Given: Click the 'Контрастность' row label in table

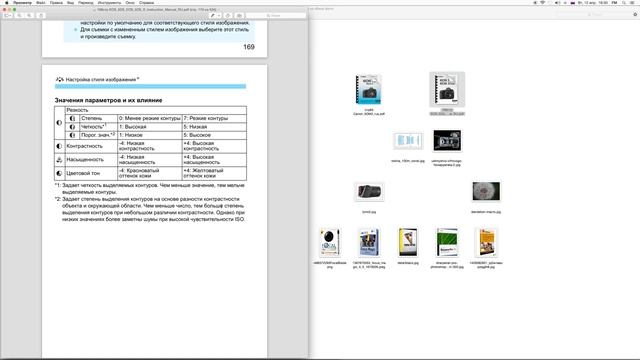Looking at the screenshot, I should pos(84,146).
